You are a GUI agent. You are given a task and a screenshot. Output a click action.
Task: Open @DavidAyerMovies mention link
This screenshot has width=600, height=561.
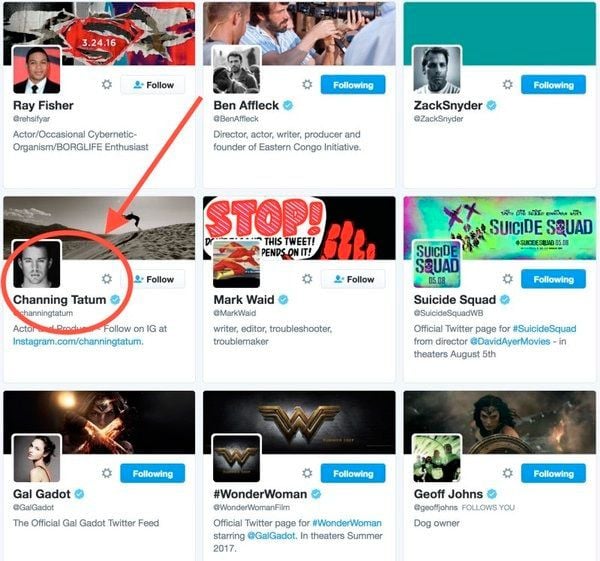click(510, 341)
